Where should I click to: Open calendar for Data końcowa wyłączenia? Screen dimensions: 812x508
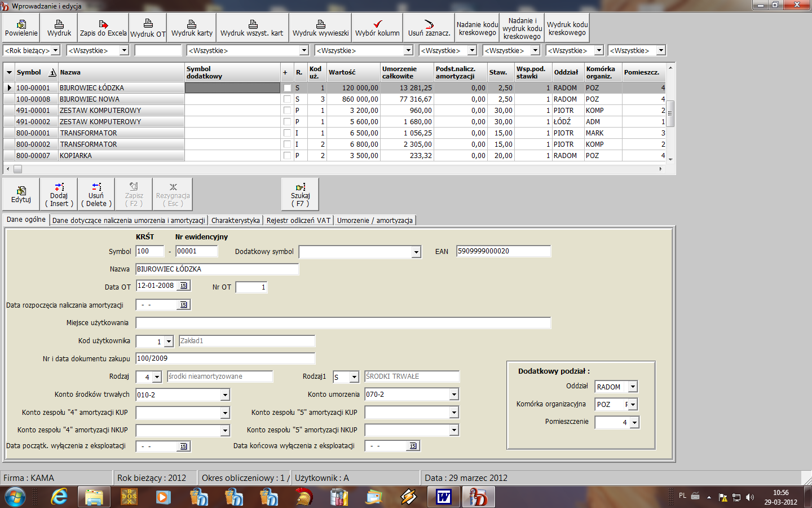(x=413, y=446)
